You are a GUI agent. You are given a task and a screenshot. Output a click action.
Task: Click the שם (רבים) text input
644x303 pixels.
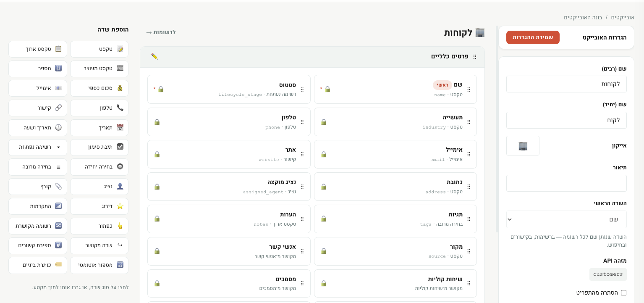(x=566, y=84)
